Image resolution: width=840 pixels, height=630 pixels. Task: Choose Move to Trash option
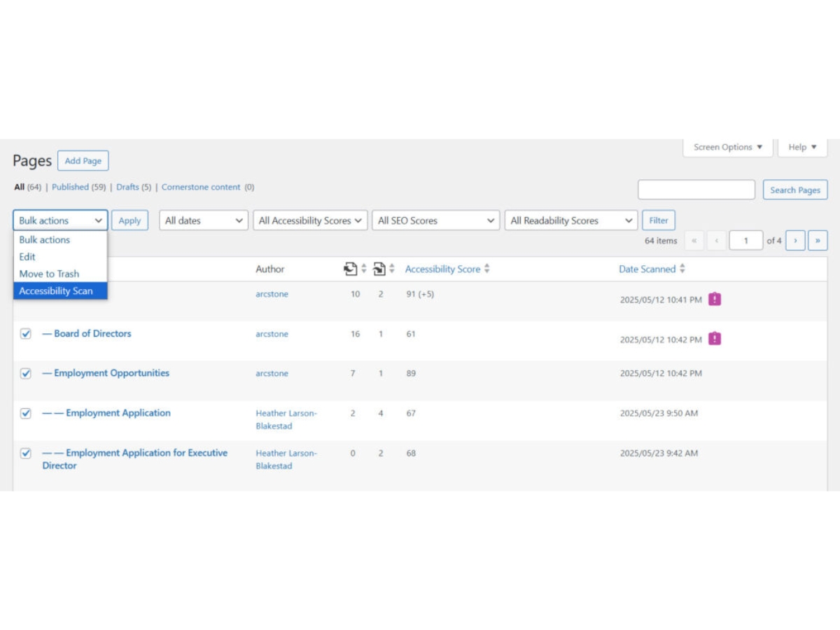[x=60, y=274]
